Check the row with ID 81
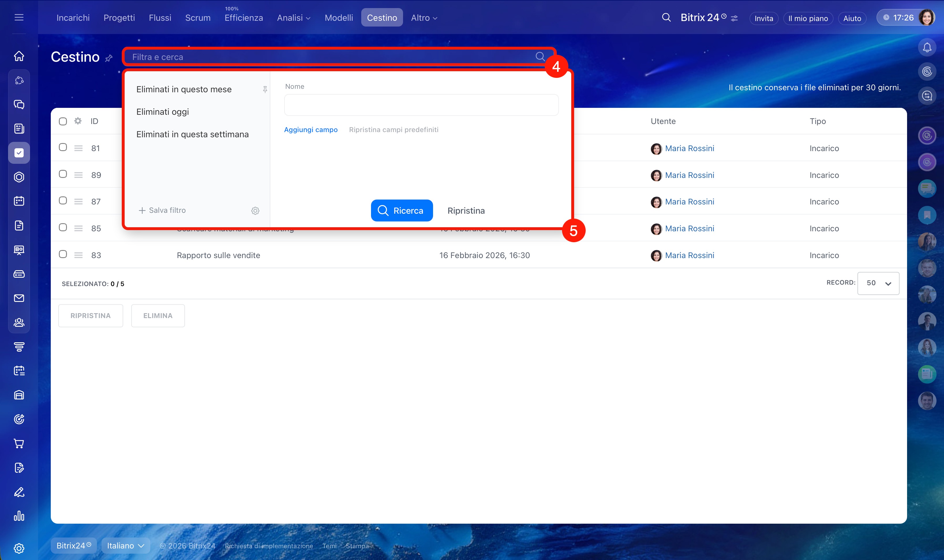 (63, 147)
